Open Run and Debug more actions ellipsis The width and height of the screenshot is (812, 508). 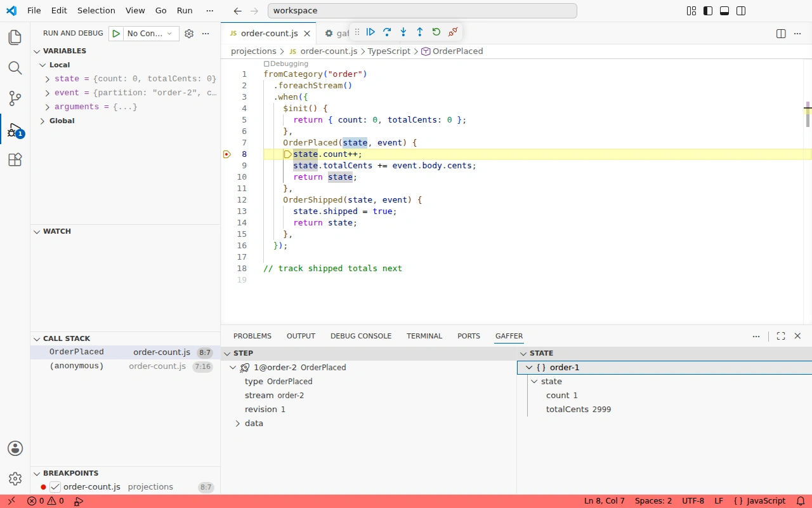(x=206, y=34)
